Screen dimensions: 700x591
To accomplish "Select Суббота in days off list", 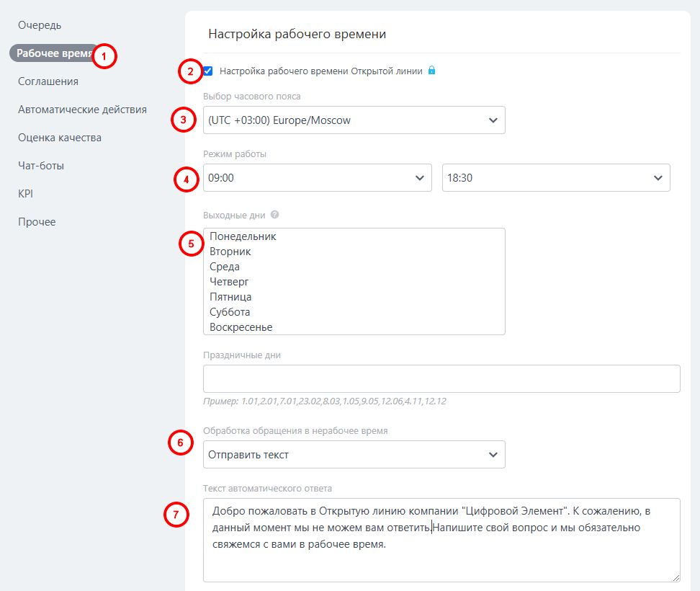I will [230, 312].
